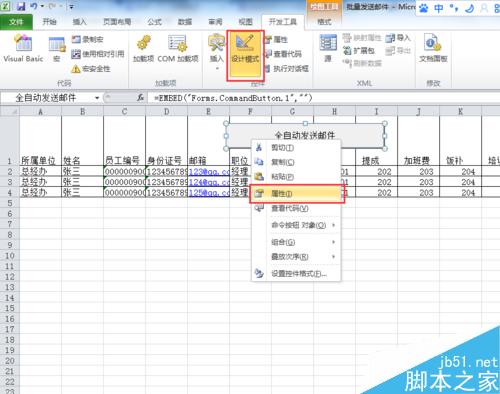Click Redo in quick access toolbar
The width and height of the screenshot is (500, 394).
pos(52,6)
